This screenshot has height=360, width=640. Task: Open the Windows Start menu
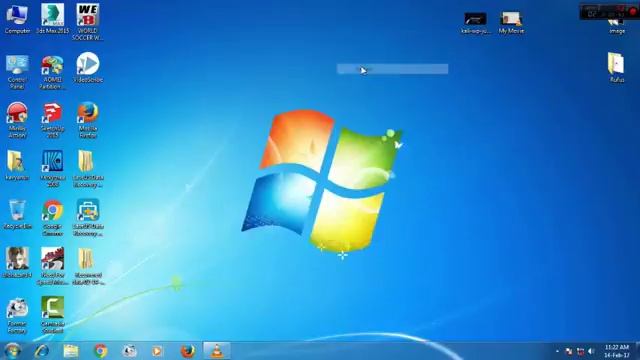pos(12,351)
